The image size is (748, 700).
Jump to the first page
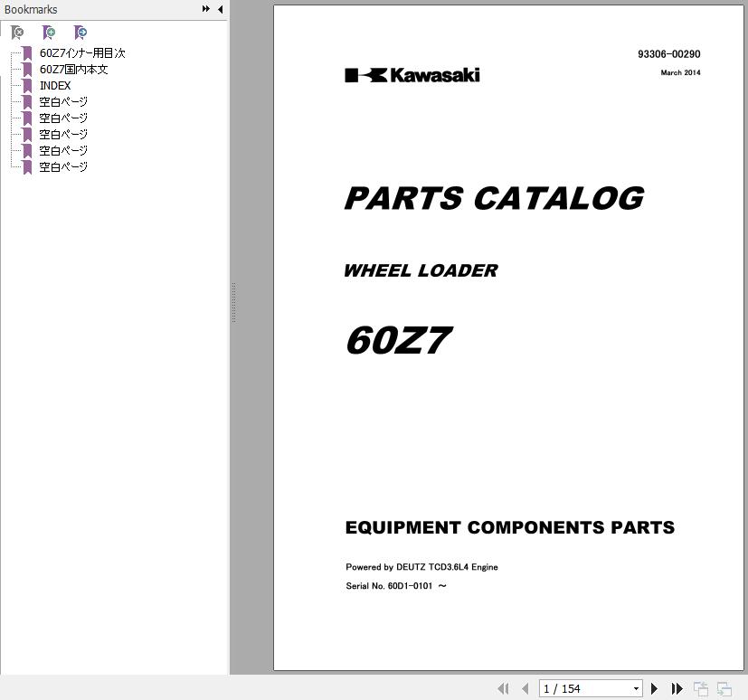click(503, 688)
